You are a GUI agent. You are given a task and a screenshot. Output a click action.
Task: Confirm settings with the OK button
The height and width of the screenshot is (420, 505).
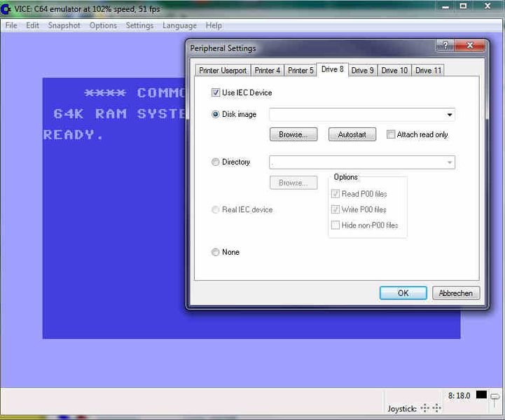coord(403,293)
